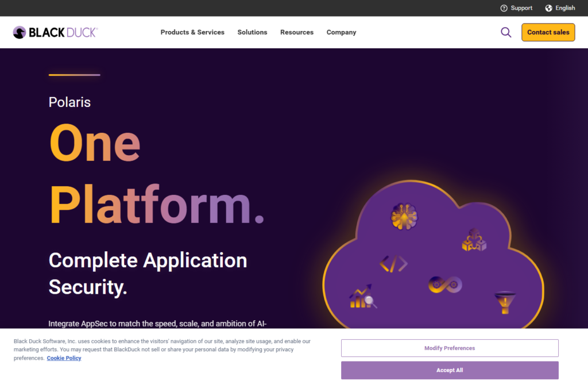Open the Company menu
The image size is (588, 388).
pyautogui.click(x=341, y=32)
